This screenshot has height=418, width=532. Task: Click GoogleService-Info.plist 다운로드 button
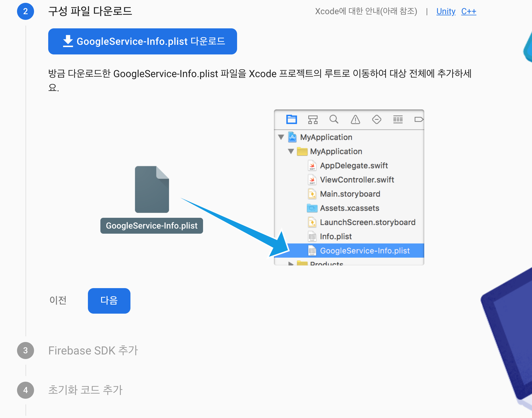click(x=143, y=41)
